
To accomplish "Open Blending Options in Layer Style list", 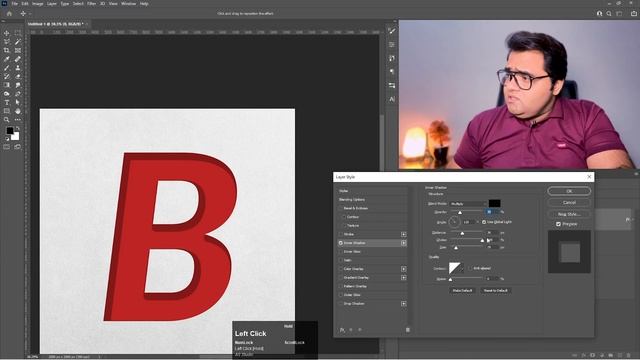I will click(352, 200).
